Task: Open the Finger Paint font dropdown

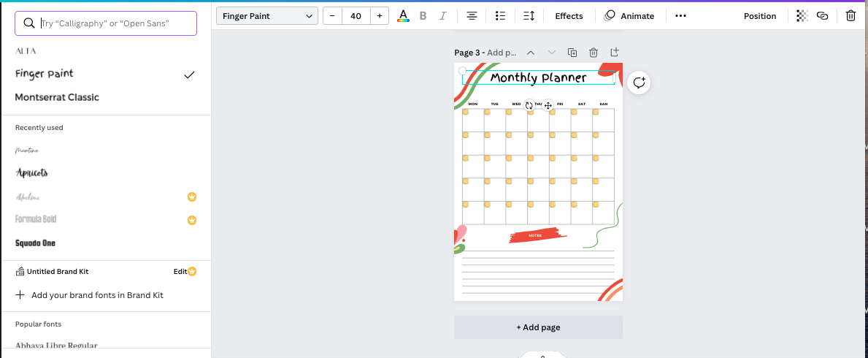Action: tap(267, 16)
